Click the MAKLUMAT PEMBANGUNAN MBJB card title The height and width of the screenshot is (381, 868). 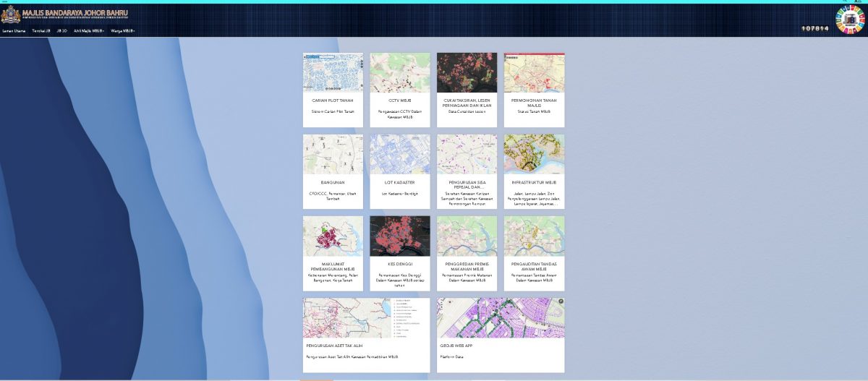pyautogui.click(x=333, y=266)
